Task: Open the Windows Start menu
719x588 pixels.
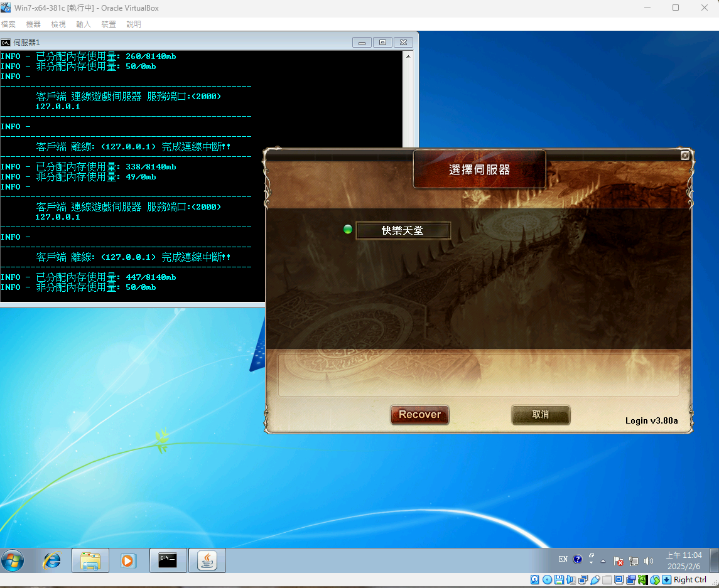Action: click(13, 560)
